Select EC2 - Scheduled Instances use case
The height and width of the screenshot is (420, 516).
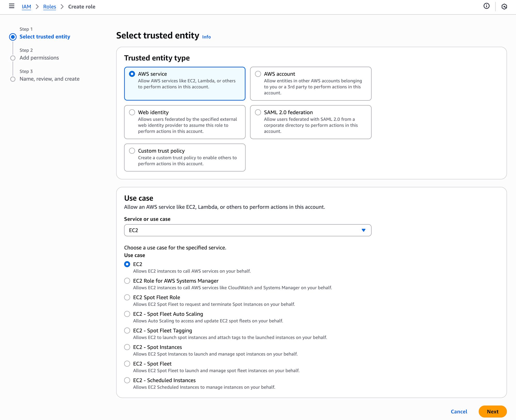[x=127, y=380]
